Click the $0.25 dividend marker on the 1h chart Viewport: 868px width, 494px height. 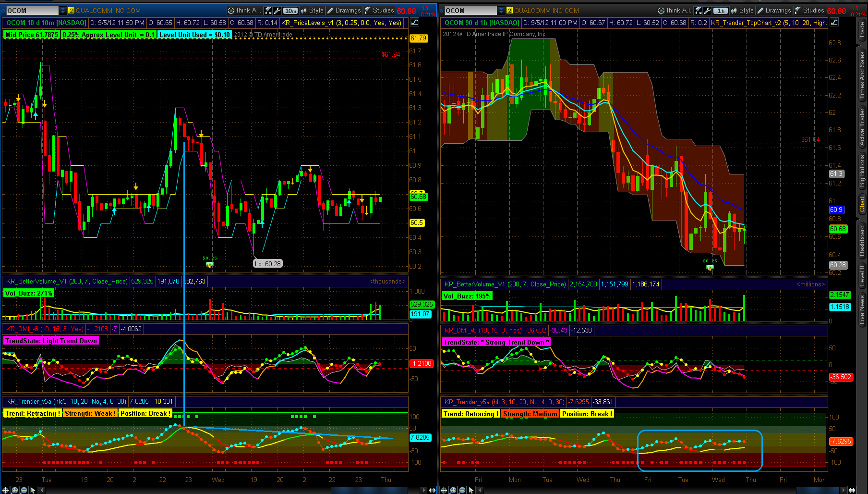click(x=710, y=265)
